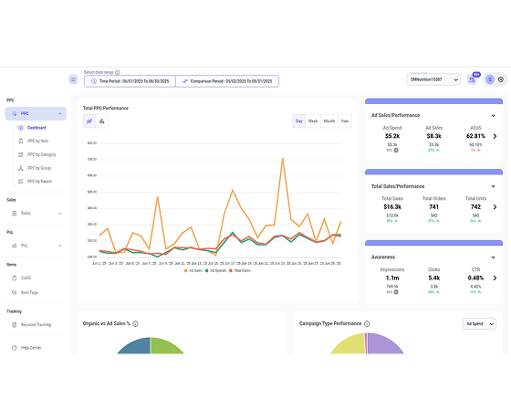Toggle the sidebar hamburger menu button
Viewport: 511px width, 420px height.
pyautogui.click(x=73, y=79)
